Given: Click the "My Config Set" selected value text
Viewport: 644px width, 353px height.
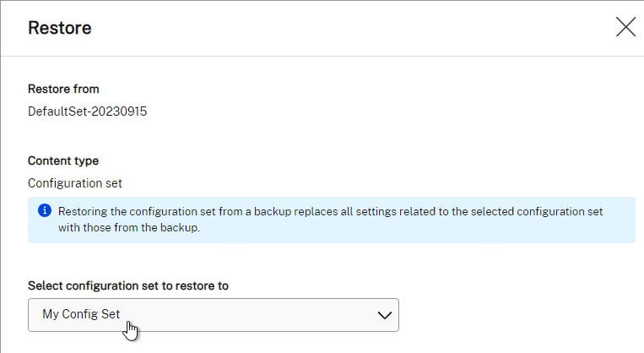Looking at the screenshot, I should pos(81,314).
